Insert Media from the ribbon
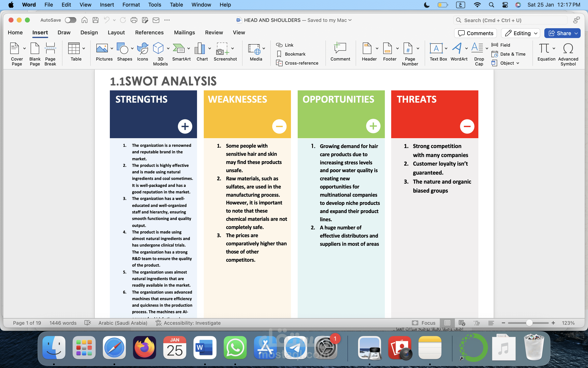Viewport: 588px width, 368px height. [x=256, y=52]
